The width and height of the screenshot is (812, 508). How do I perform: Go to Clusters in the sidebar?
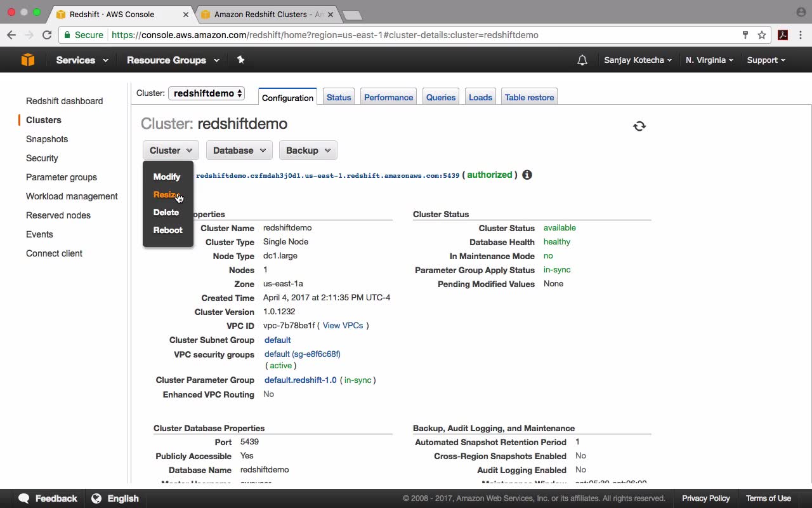(44, 120)
